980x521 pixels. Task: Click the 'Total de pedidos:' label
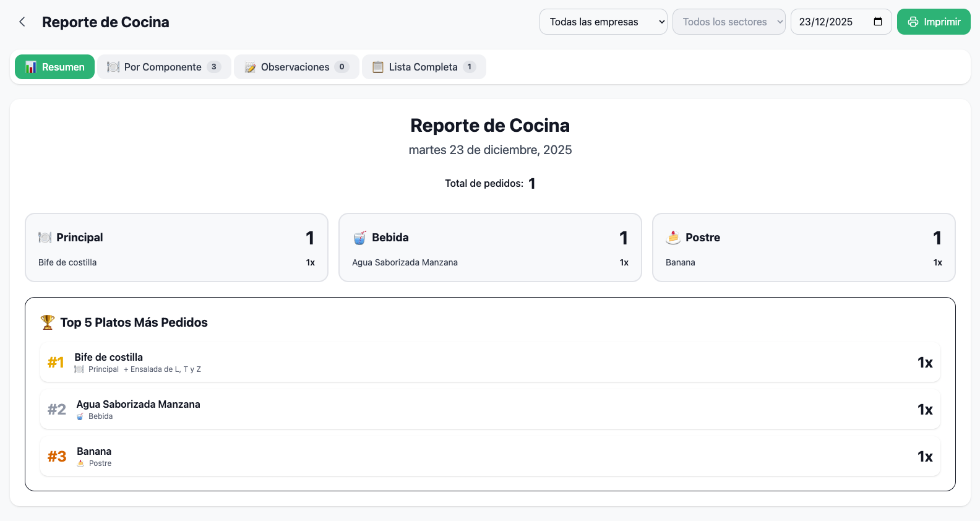[484, 183]
